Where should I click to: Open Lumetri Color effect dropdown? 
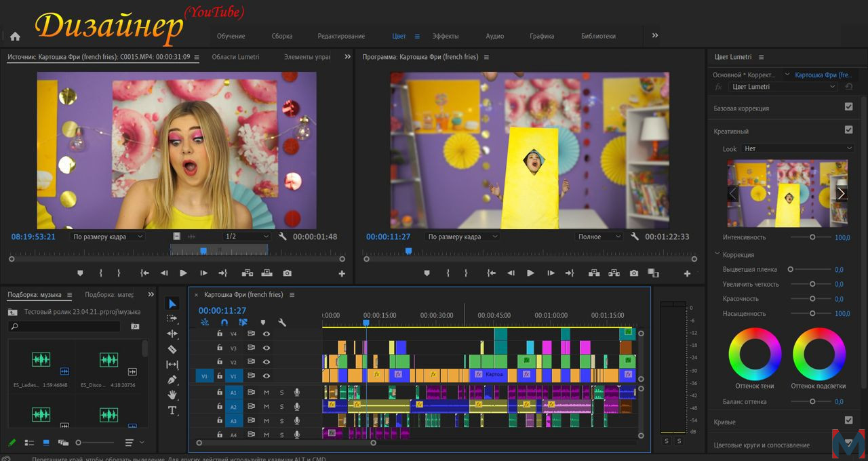pyautogui.click(x=784, y=87)
